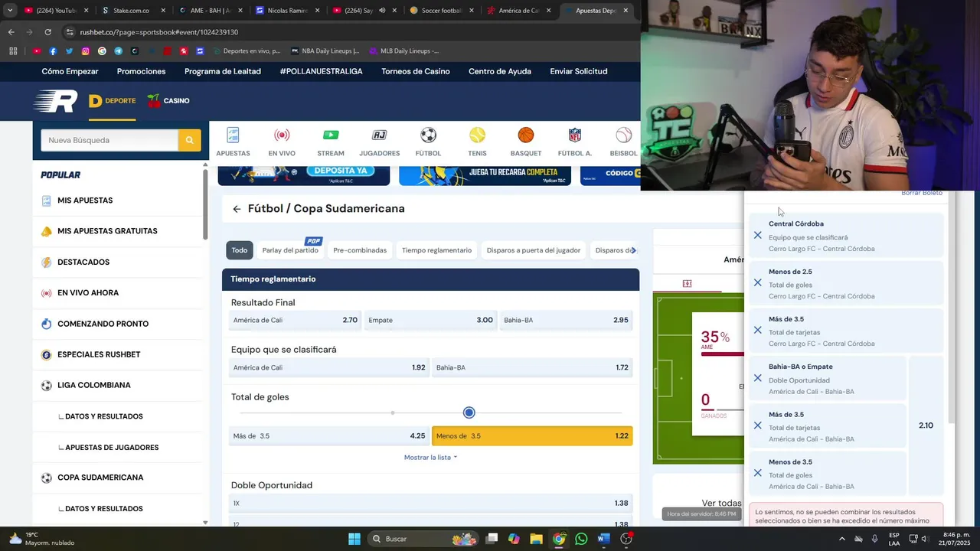Reload the page in Chrome
This screenshot has height=551, width=980.
point(47,32)
